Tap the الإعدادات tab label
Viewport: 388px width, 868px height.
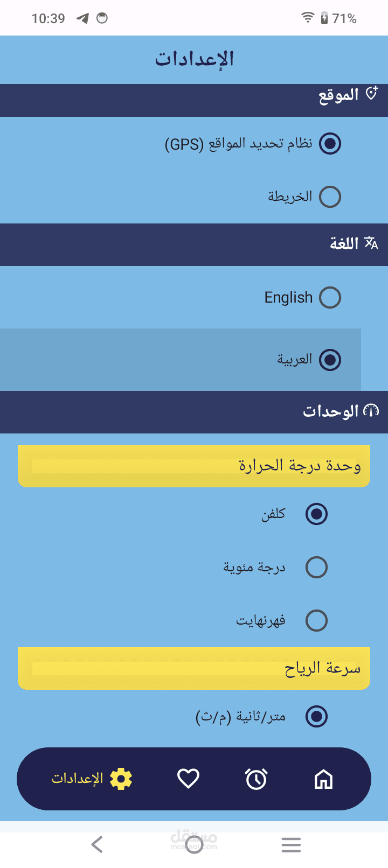tap(77, 779)
